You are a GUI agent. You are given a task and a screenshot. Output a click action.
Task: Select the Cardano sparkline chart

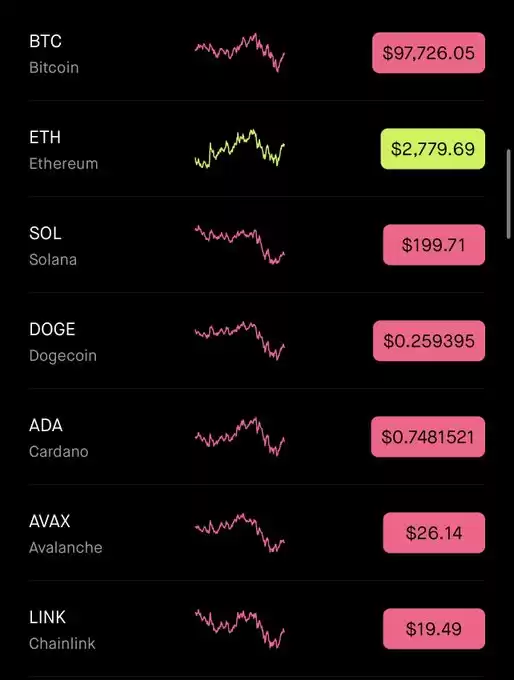click(240, 437)
